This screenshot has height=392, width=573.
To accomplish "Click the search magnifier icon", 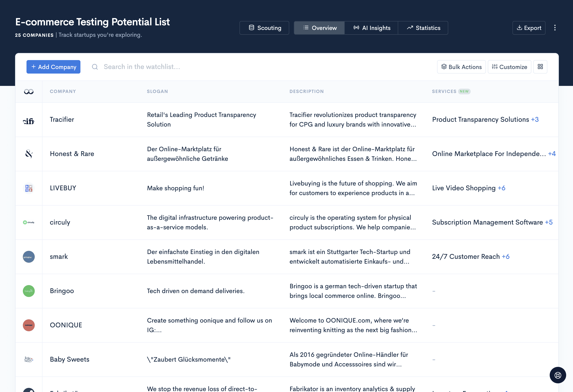I will [x=95, y=67].
